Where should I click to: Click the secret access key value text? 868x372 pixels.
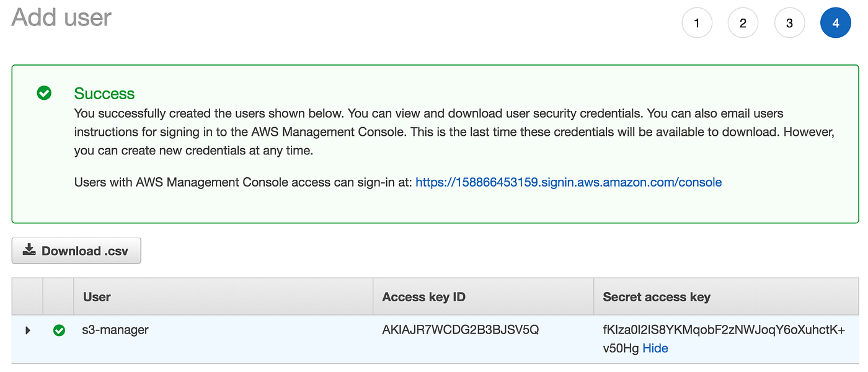724,330
